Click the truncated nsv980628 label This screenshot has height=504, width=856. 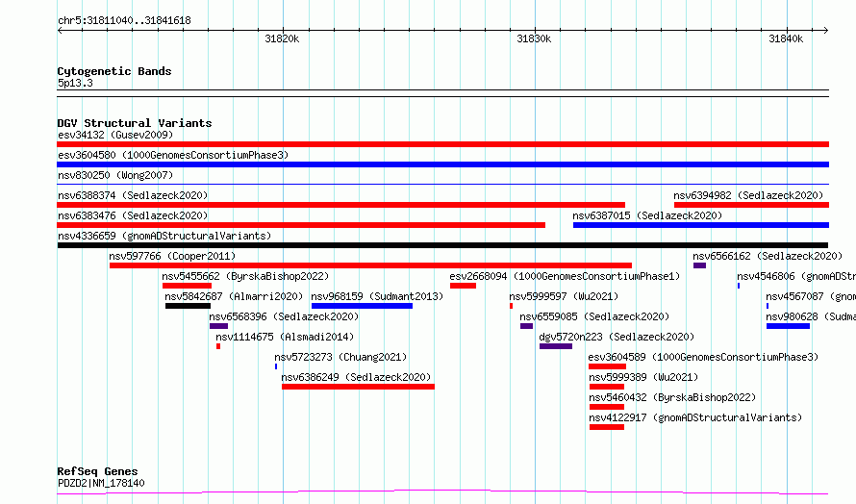pyautogui.click(x=811, y=316)
